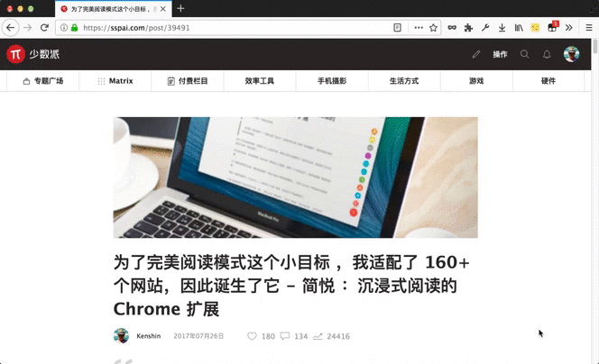Open the downloads arrow icon in toolbar
The image size is (599, 364).
pyautogui.click(x=502, y=27)
